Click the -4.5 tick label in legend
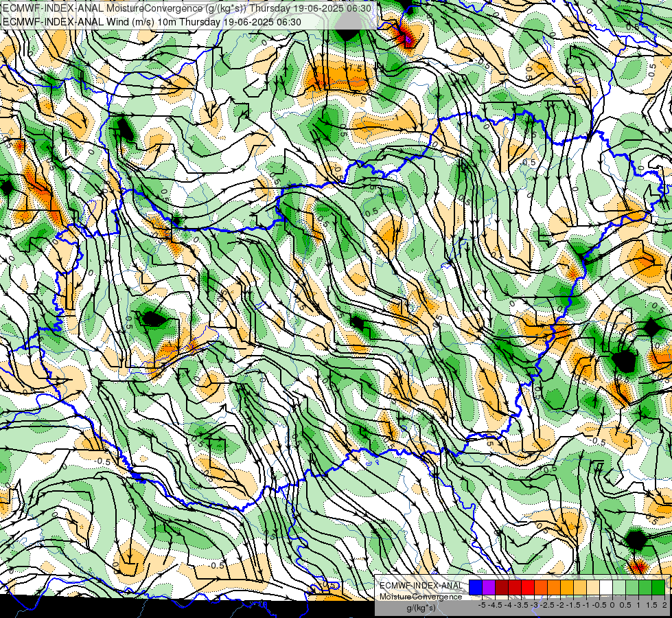This screenshot has height=618, width=672. click(495, 605)
